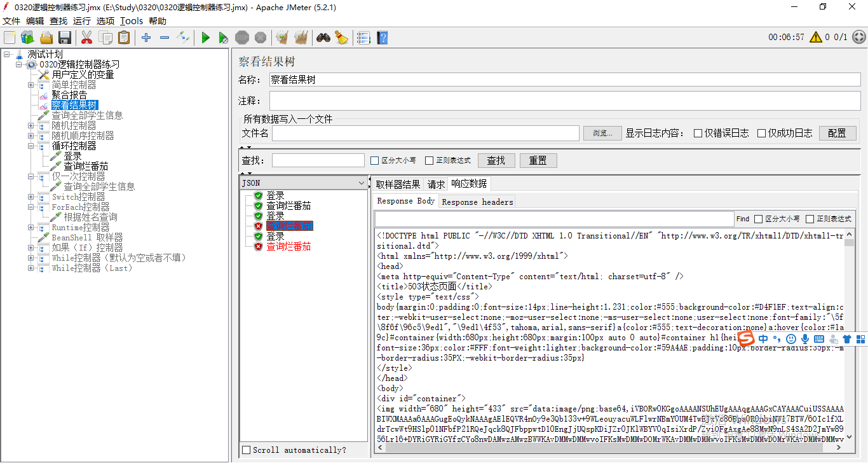The width and height of the screenshot is (868, 463).
Task: Open the JSON renderer dropdown
Action: pyautogui.click(x=304, y=183)
